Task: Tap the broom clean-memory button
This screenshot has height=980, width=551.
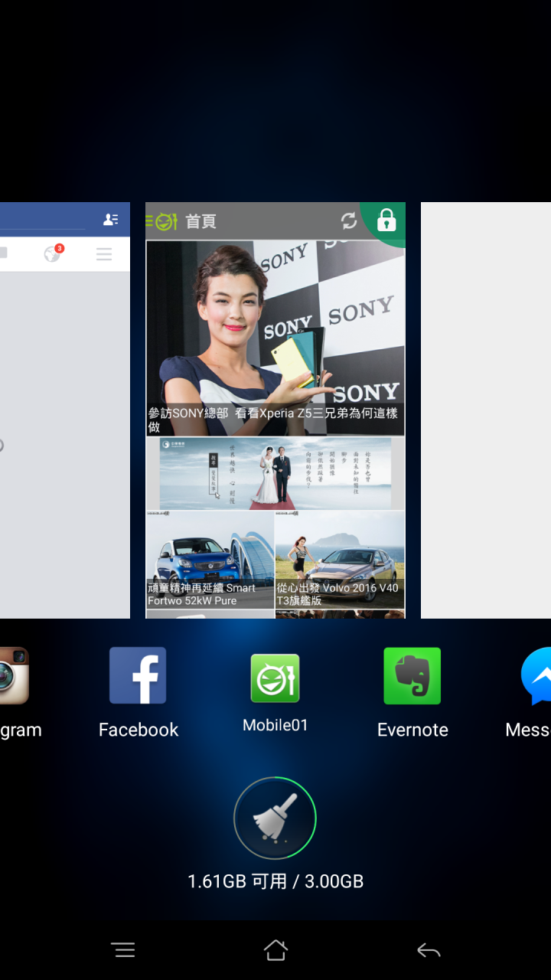Action: pos(275,818)
